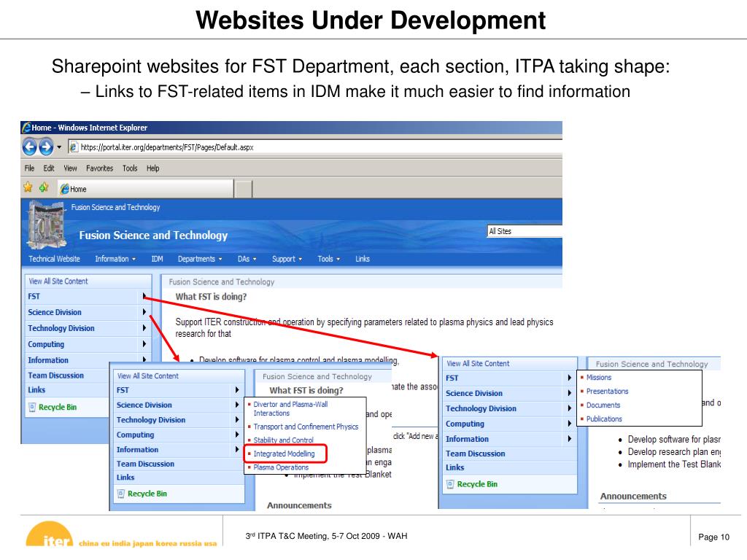Select the Home browser tab

pos(145,189)
